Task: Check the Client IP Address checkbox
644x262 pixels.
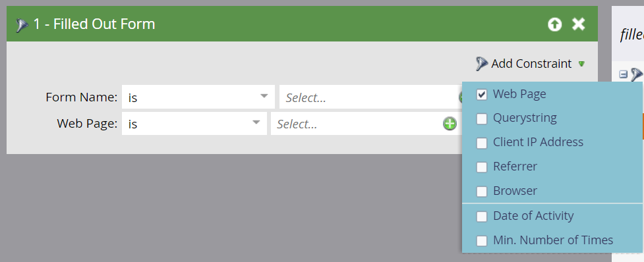Action: pyautogui.click(x=481, y=143)
